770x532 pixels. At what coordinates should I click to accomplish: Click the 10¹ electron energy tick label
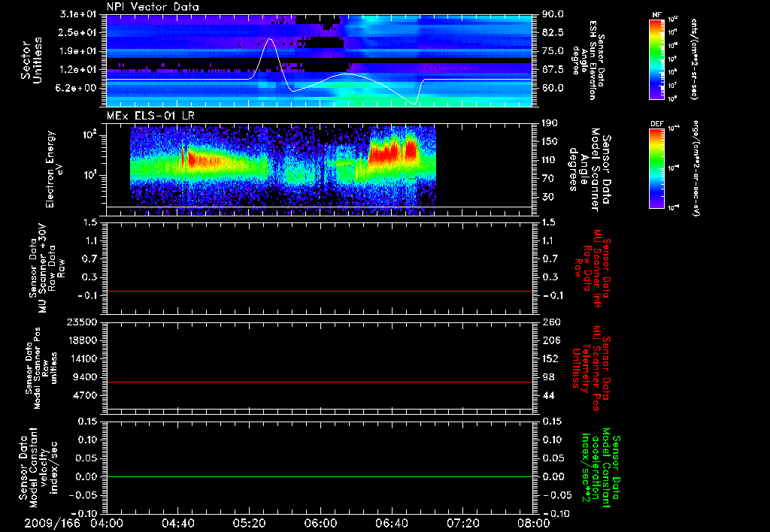[89, 175]
